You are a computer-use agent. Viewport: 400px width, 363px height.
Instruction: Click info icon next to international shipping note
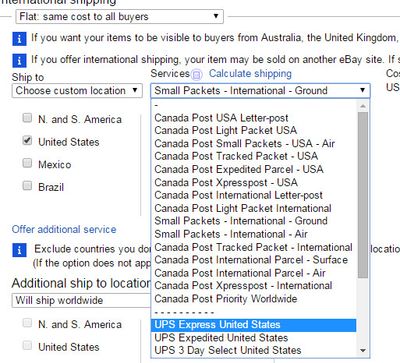coord(19,61)
